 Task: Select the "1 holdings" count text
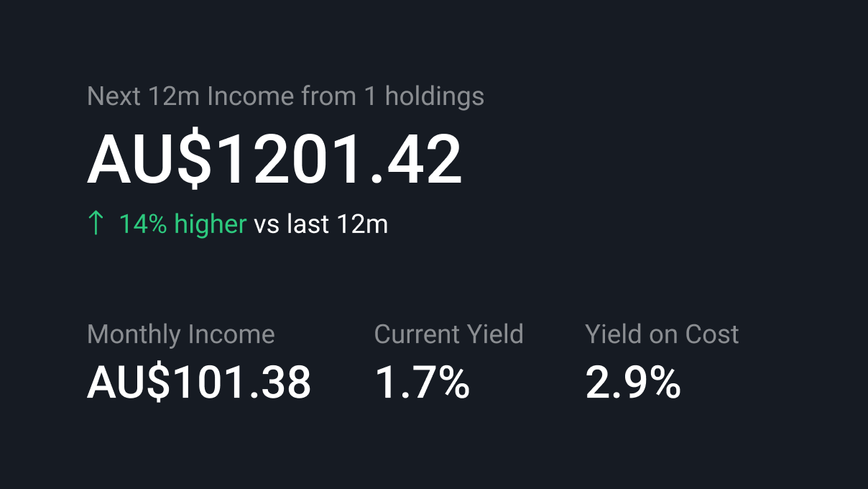pos(424,96)
